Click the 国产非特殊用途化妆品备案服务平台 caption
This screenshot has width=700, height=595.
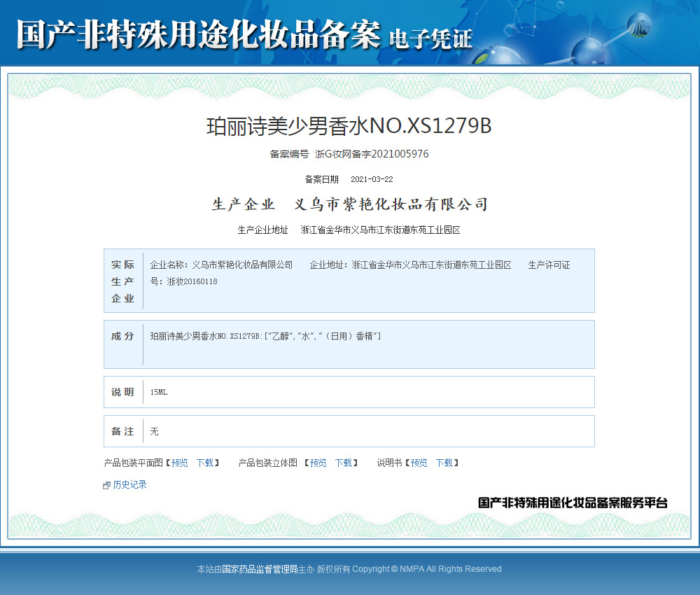pyautogui.click(x=573, y=503)
